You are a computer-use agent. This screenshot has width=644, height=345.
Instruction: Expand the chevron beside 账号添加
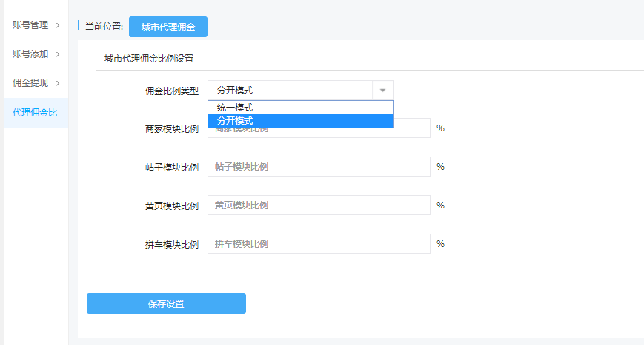pos(58,54)
